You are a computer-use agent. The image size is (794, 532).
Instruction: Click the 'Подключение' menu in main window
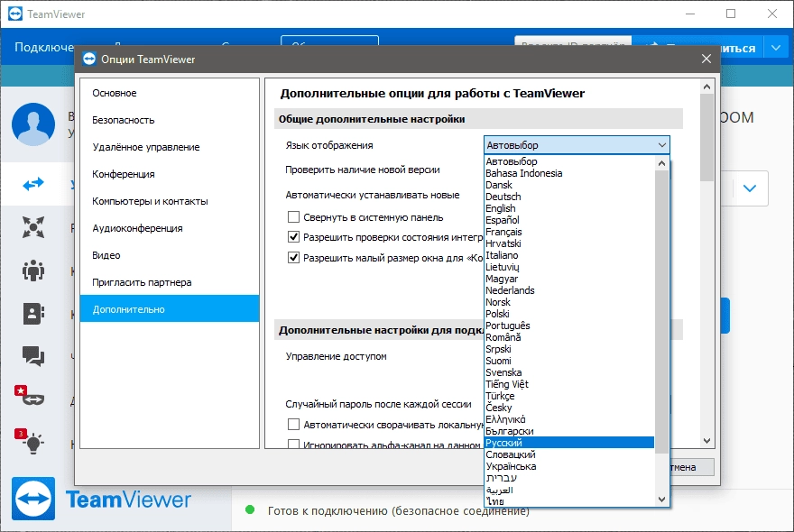tap(44, 47)
